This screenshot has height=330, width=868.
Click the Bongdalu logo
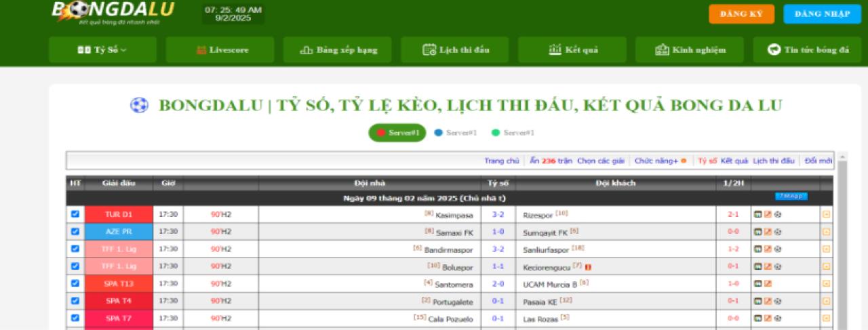pos(113,12)
